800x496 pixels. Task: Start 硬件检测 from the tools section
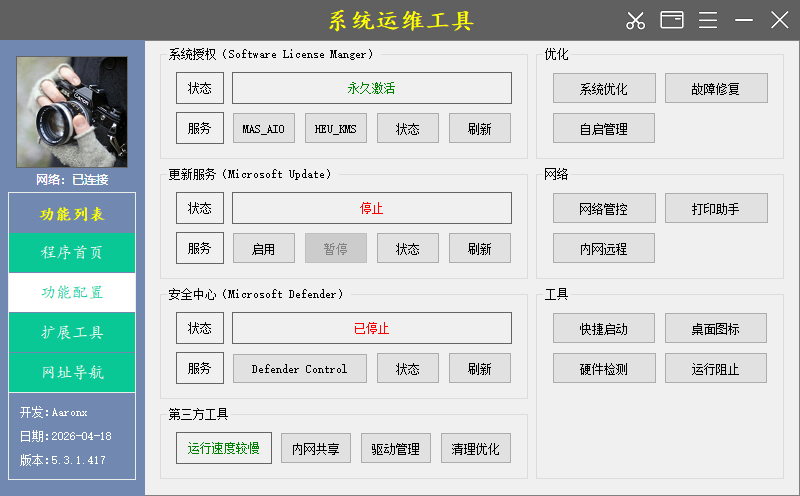[x=604, y=368]
